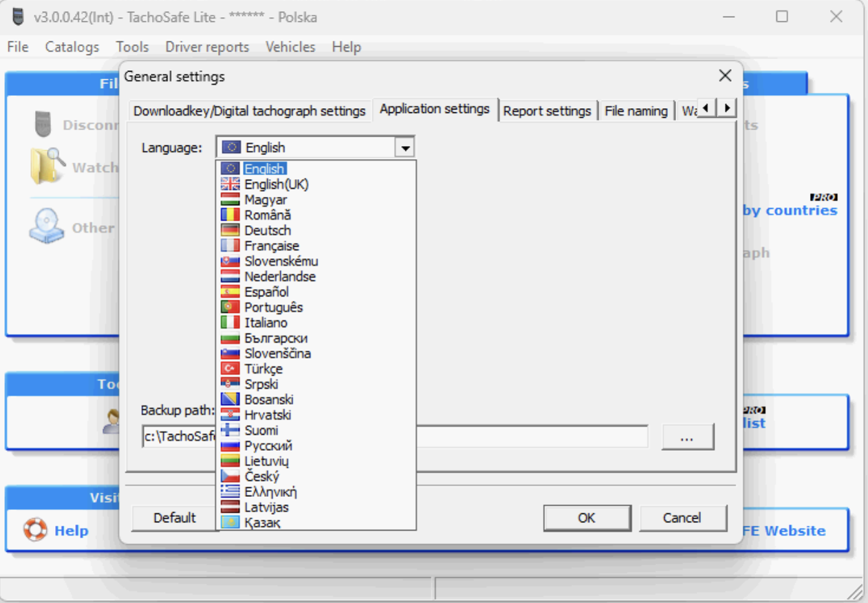Open the Driver reports menu
The width and height of the screenshot is (868, 603).
(x=207, y=47)
